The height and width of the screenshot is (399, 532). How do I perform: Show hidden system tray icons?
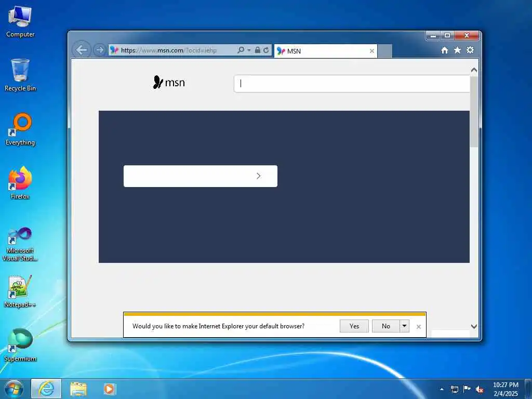442,389
